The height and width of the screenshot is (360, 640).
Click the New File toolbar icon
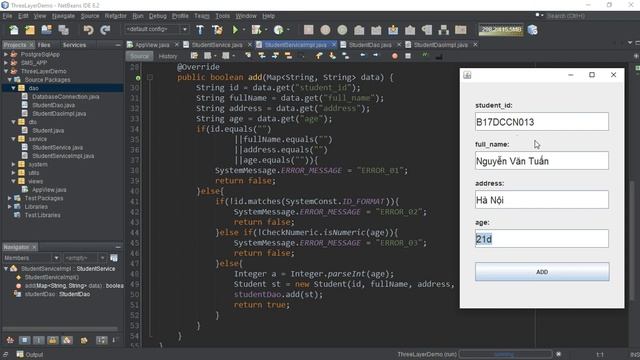click(x=13, y=30)
